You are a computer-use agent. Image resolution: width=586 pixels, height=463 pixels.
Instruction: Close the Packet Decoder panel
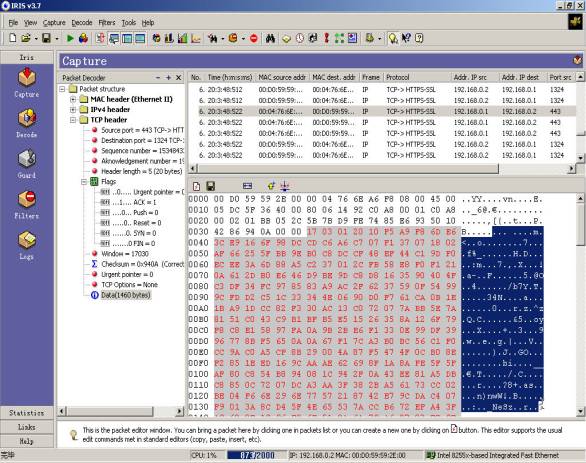pos(179,78)
